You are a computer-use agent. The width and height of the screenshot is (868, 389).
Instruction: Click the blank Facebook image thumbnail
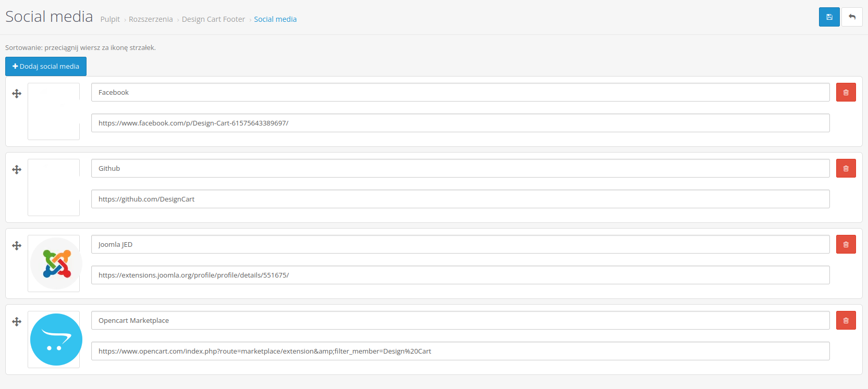click(x=54, y=111)
